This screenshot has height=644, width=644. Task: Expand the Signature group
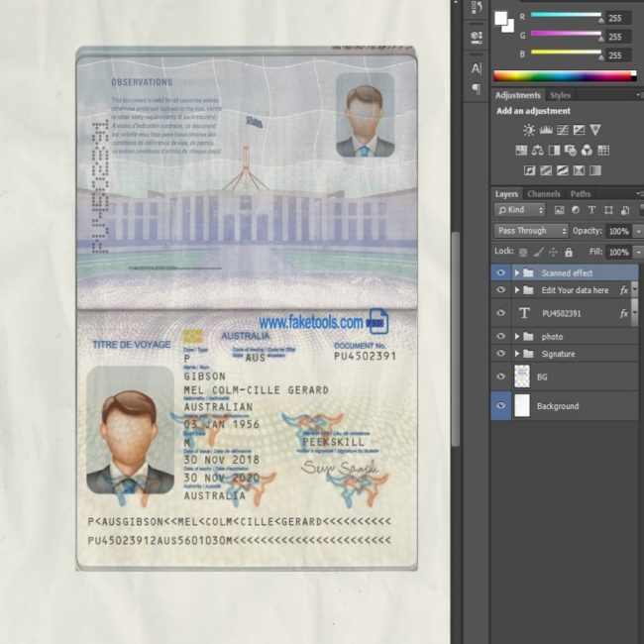coord(517,354)
